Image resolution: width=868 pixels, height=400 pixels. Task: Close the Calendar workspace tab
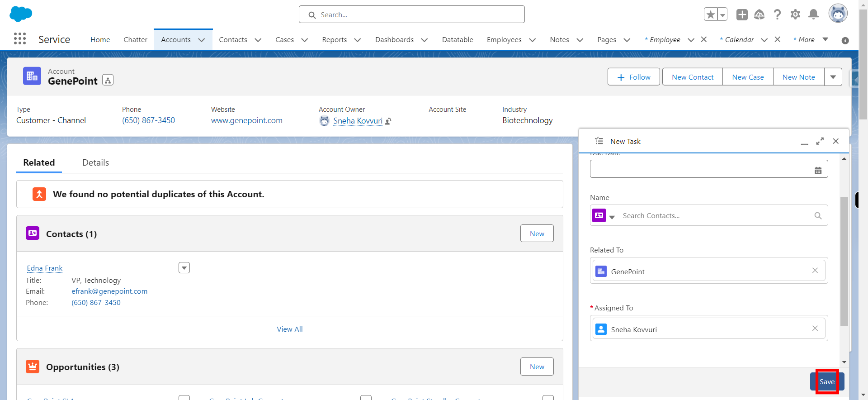tap(777, 39)
